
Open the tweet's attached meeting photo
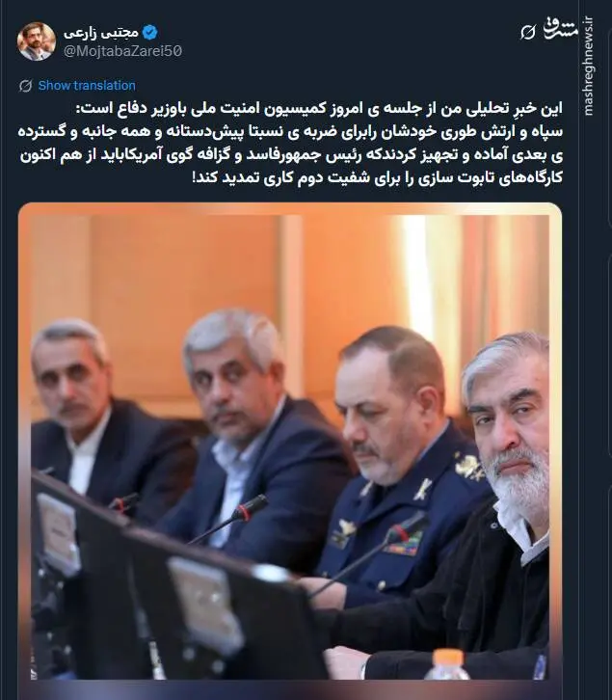[x=290, y=447]
